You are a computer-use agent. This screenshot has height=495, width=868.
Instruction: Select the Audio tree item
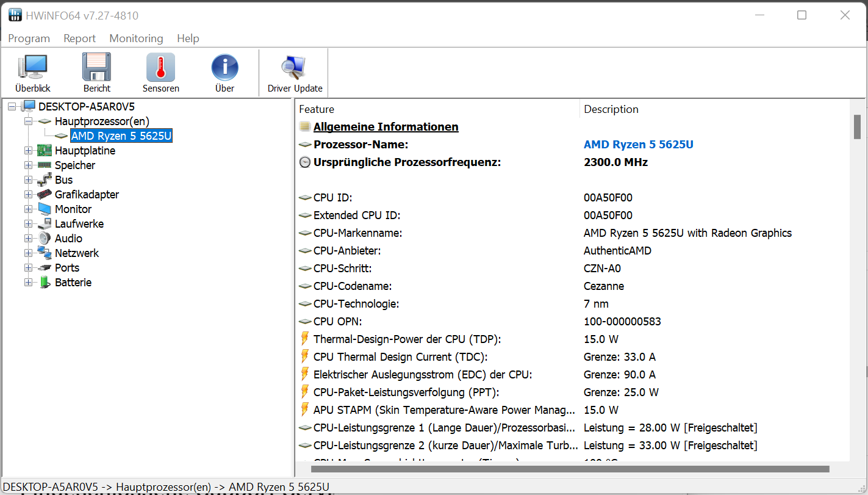(x=68, y=239)
